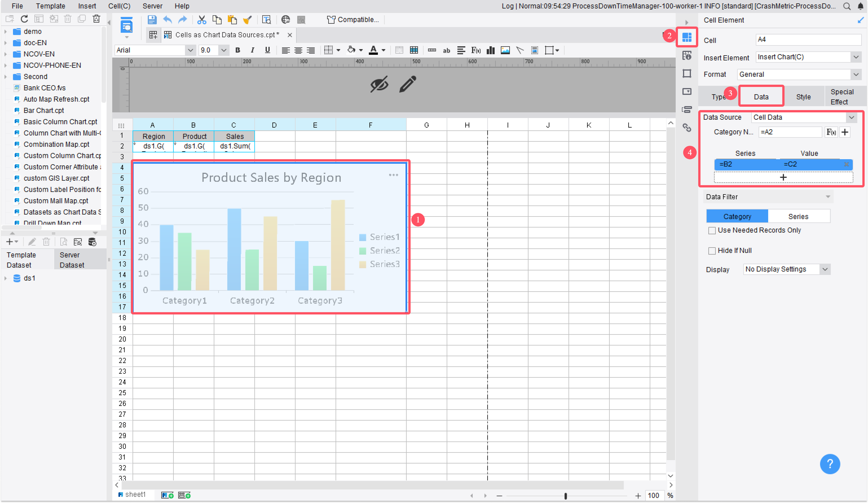Open Cell Element panel icon
868x503 pixels.
click(x=687, y=37)
